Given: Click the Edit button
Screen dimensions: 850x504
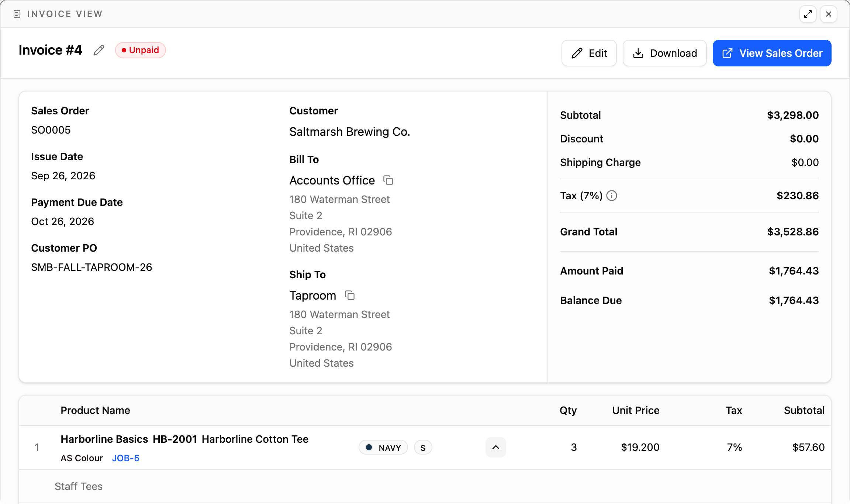Looking at the screenshot, I should pyautogui.click(x=589, y=53).
